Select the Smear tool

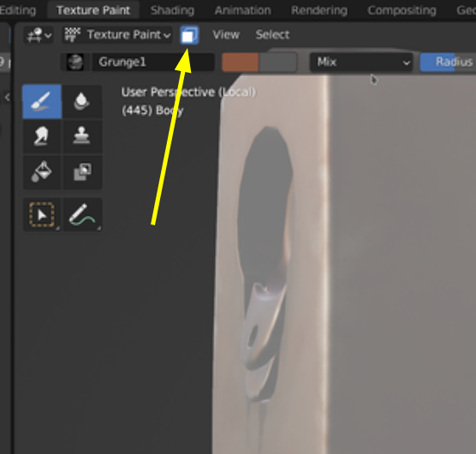[x=42, y=136]
